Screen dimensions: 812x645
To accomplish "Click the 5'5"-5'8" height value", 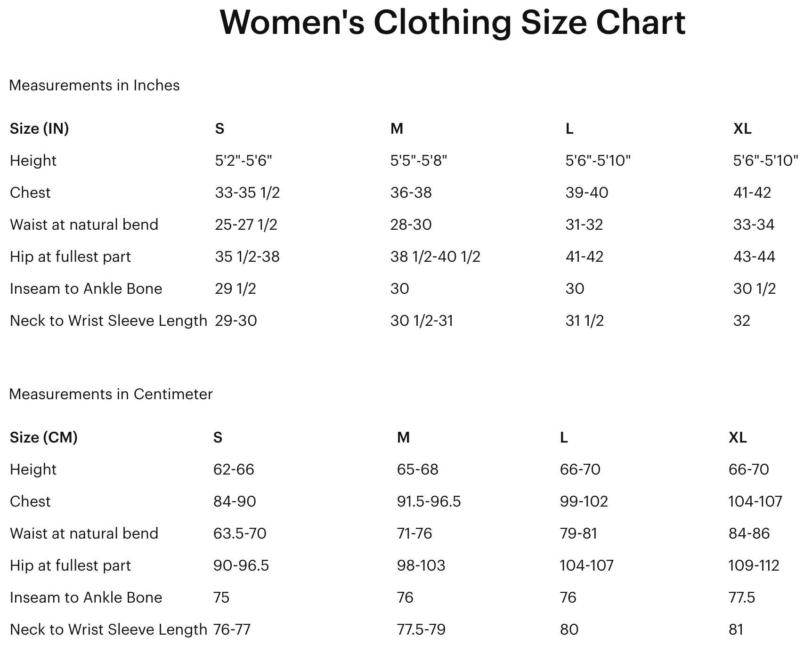I will click(x=418, y=161).
